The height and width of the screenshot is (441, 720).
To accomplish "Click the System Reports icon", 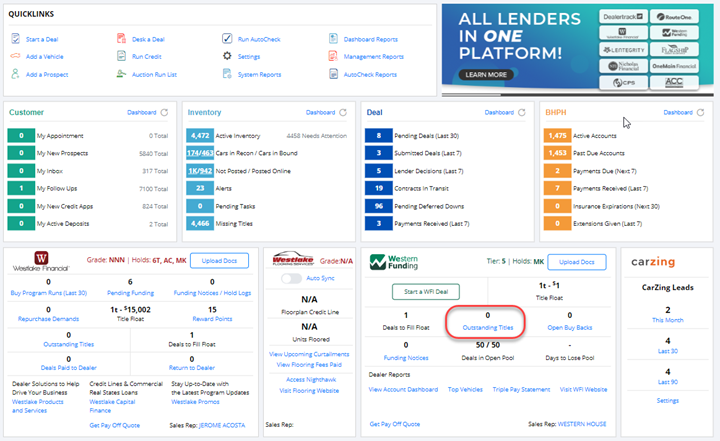I will pyautogui.click(x=227, y=74).
